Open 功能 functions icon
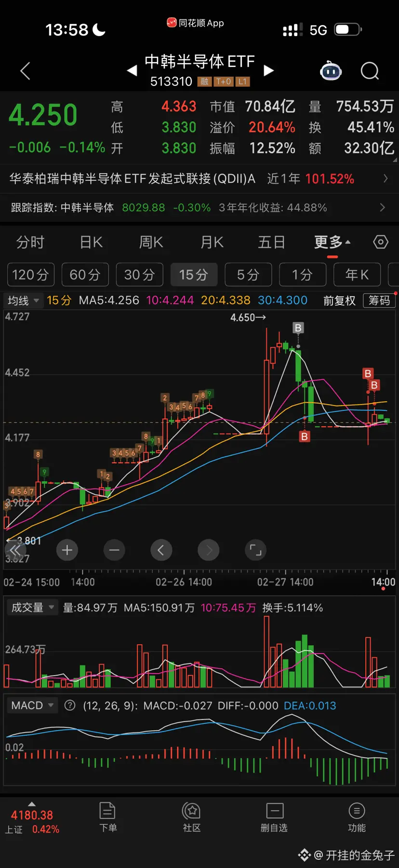The height and width of the screenshot is (868, 399). pyautogui.click(x=357, y=817)
